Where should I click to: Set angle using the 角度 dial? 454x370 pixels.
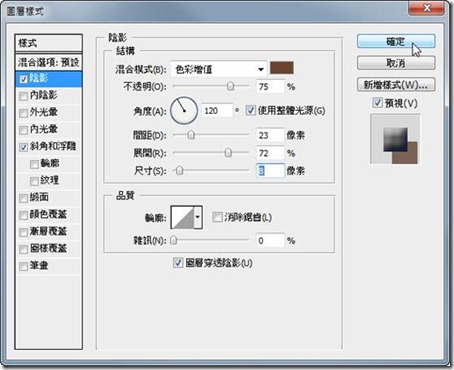[184, 111]
